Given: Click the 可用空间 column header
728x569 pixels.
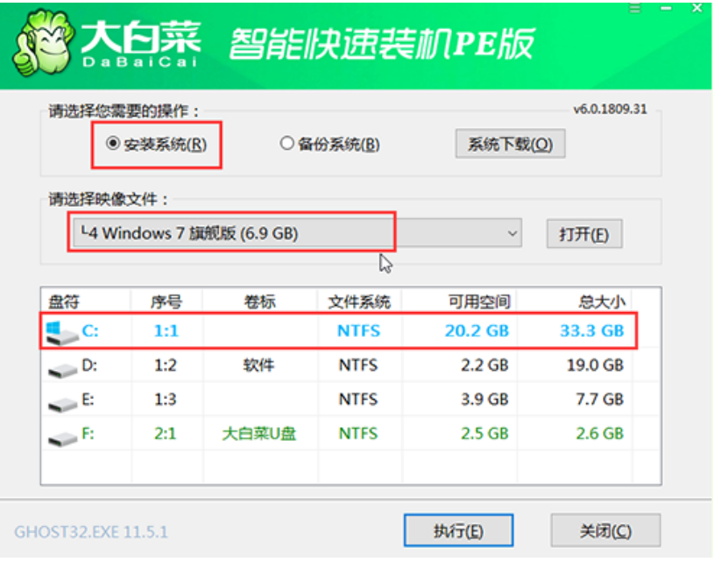Looking at the screenshot, I should pos(479,302).
